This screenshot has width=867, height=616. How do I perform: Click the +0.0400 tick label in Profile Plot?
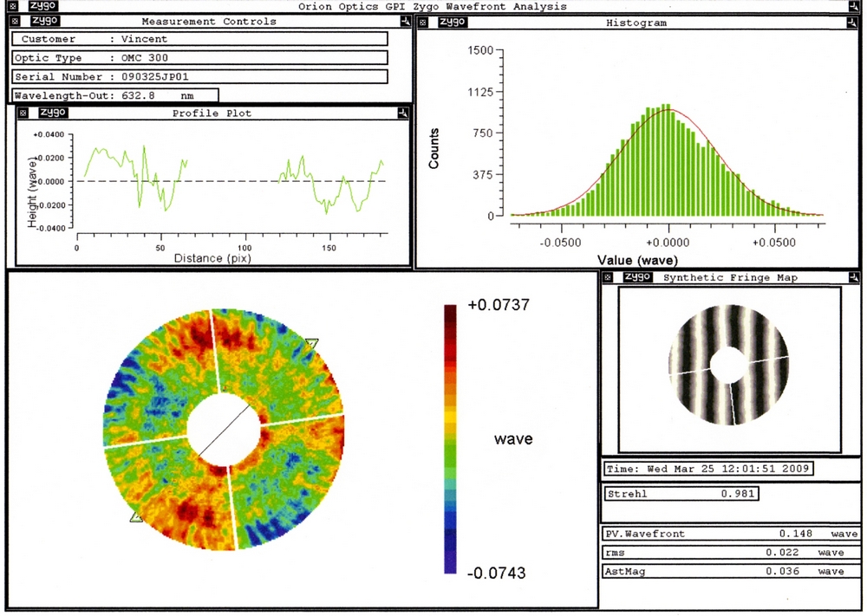pos(49,134)
